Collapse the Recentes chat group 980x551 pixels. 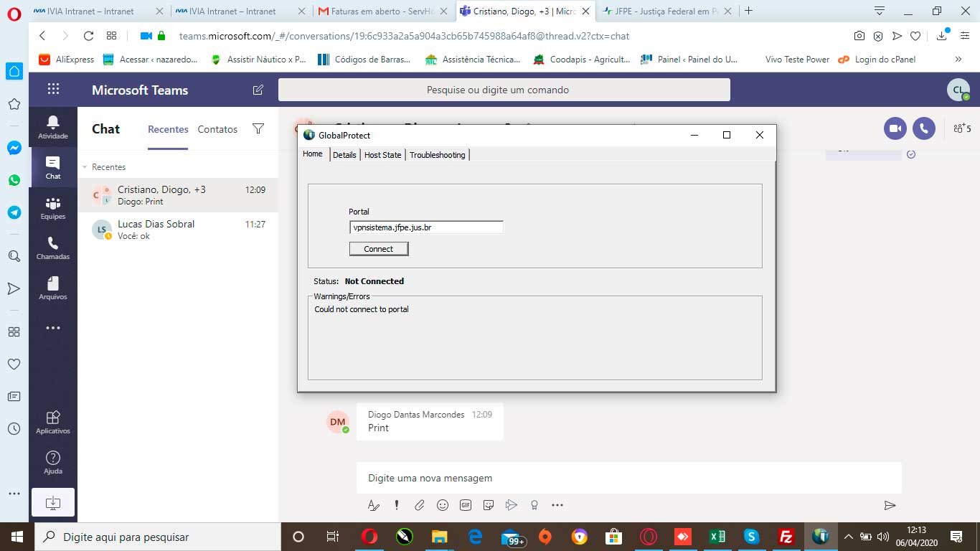pos(86,167)
